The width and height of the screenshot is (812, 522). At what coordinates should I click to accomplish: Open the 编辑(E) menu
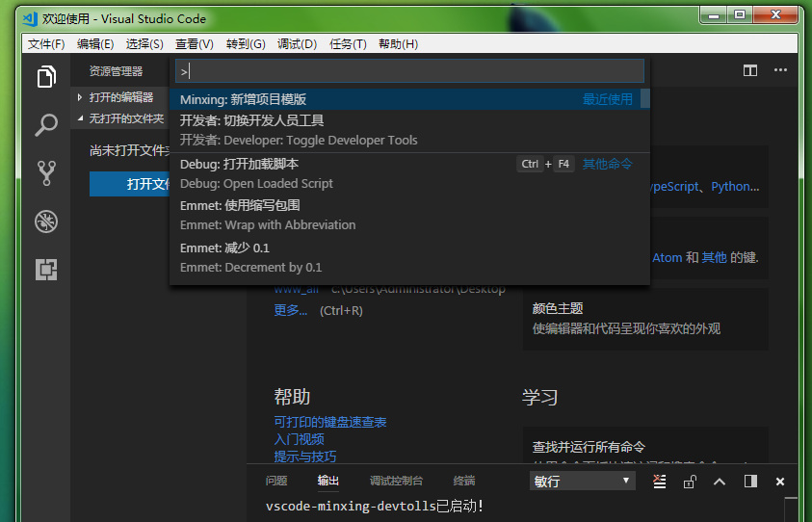click(95, 44)
